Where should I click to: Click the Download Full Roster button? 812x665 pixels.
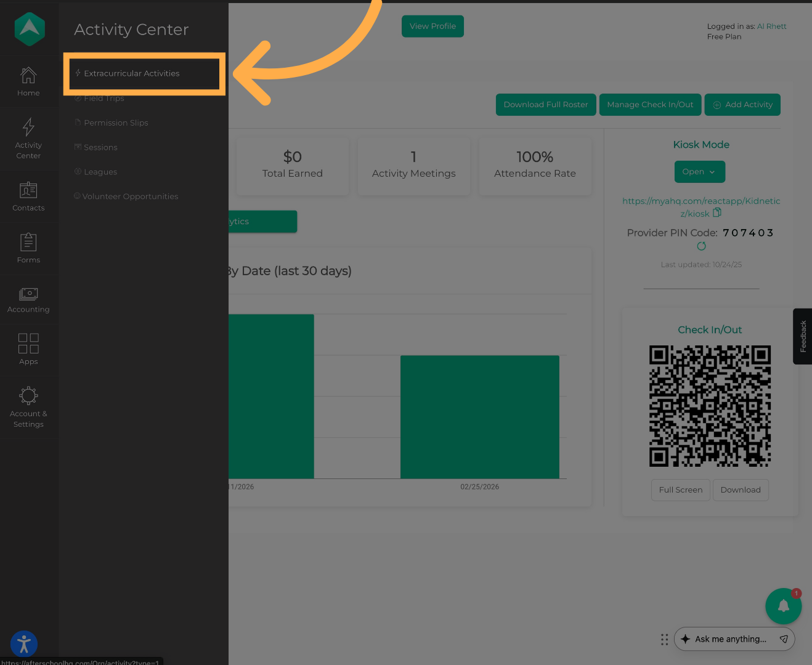pyautogui.click(x=545, y=105)
